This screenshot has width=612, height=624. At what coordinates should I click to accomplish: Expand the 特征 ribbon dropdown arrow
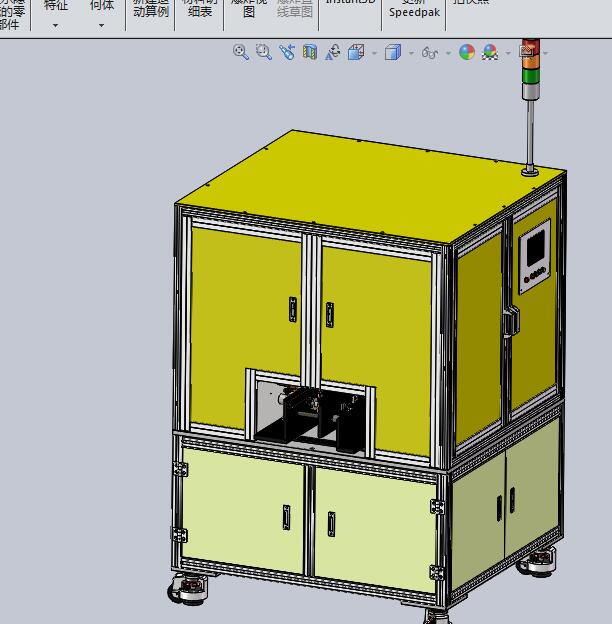click(55, 25)
